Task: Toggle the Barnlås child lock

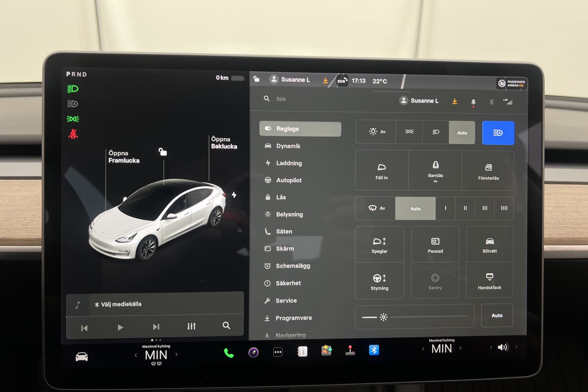Action: click(x=435, y=171)
